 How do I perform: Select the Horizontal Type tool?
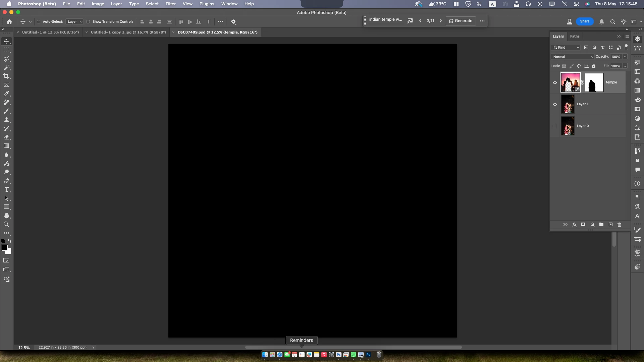[x=6, y=190]
